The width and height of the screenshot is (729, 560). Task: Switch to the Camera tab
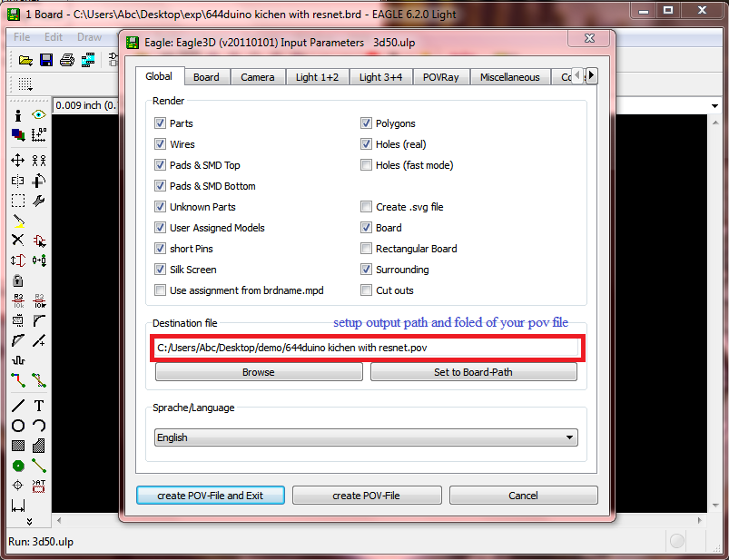(258, 77)
